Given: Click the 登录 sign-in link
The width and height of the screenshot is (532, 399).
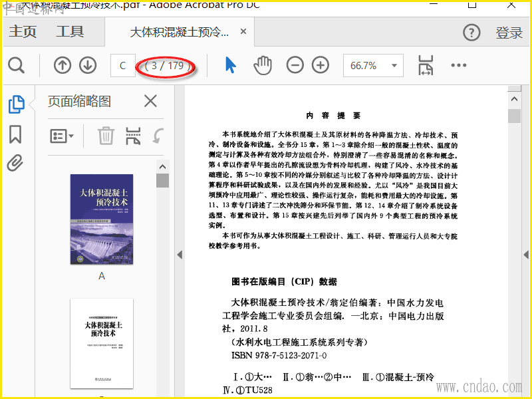Looking at the screenshot, I should point(509,33).
